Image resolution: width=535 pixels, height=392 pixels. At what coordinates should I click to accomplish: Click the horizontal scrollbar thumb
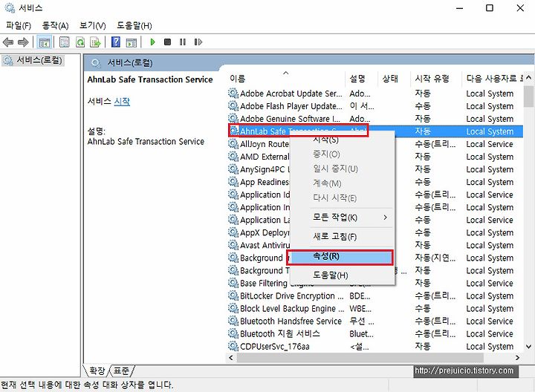[360, 358]
